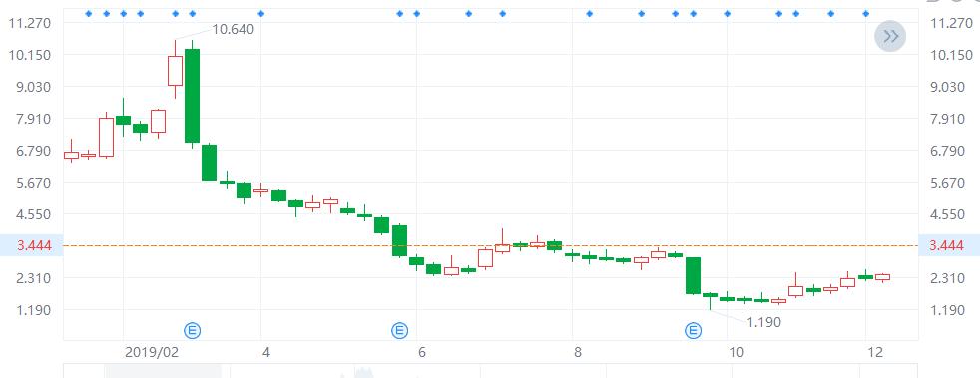Viewport: 980px width, 378px height.
Task: Click the 5.670 label on left axis
Action: pyautogui.click(x=34, y=184)
